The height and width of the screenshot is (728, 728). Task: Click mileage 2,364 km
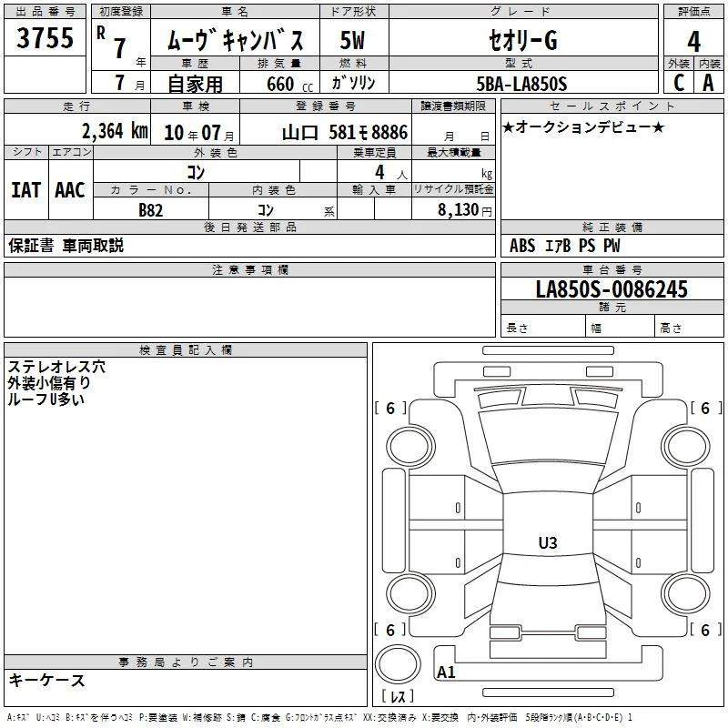(115, 131)
